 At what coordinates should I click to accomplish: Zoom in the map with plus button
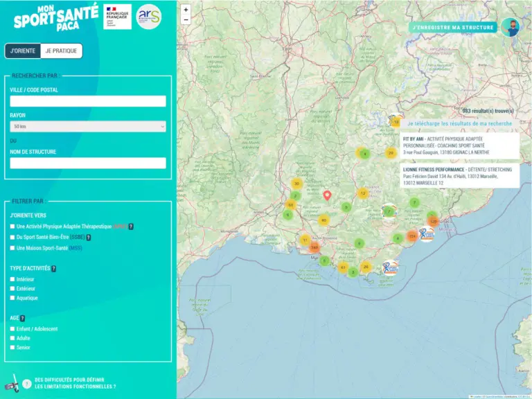click(x=186, y=10)
